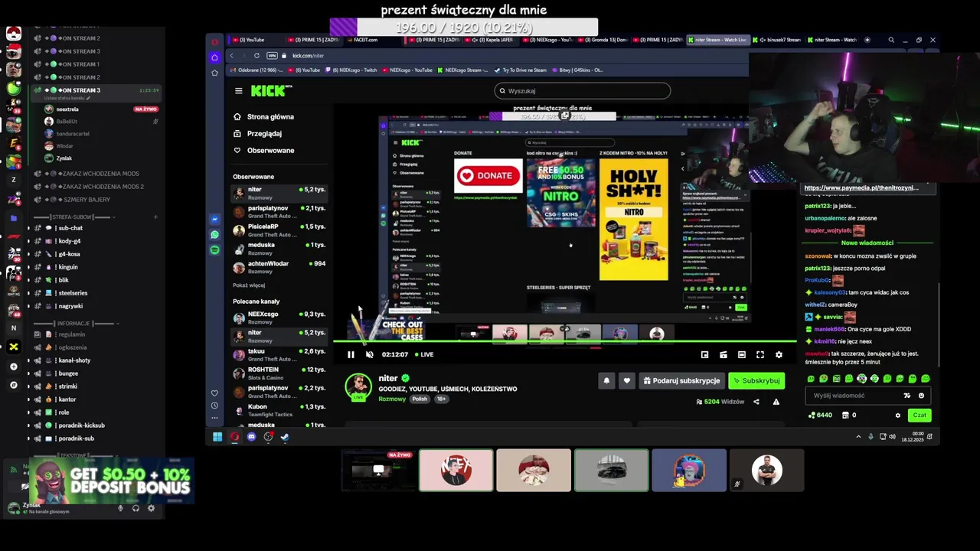Open the Kick player settings gear
This screenshot has height=551, width=980.
point(779,354)
